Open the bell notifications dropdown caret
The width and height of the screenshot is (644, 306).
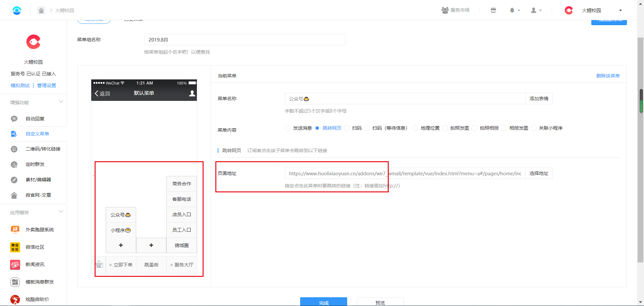click(519, 10)
